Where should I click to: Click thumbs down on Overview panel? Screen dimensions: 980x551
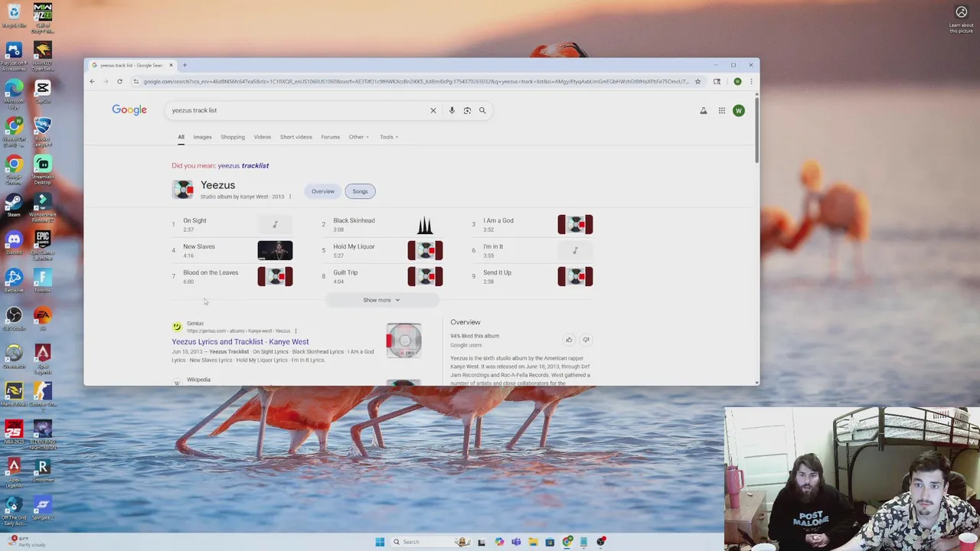[x=586, y=340]
